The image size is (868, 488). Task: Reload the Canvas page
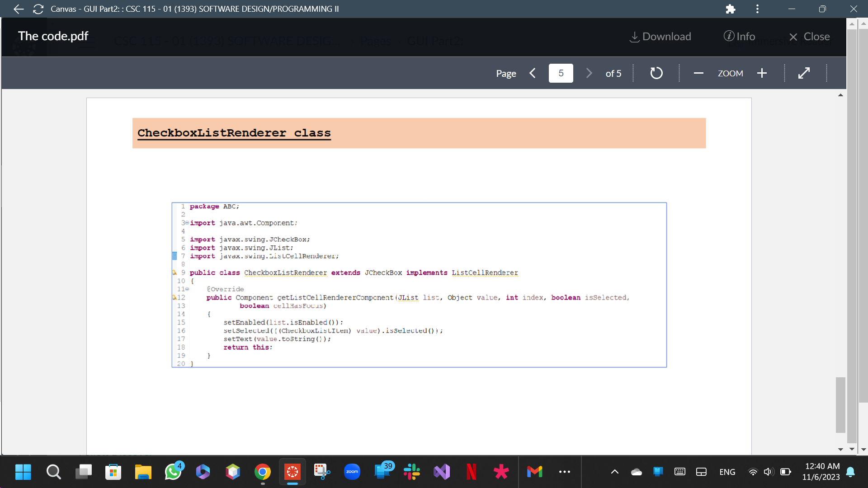coord(38,9)
